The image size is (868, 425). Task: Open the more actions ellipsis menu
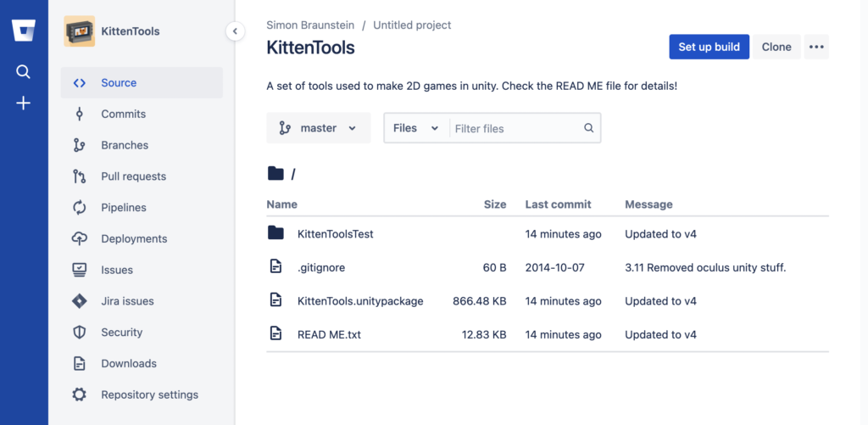[816, 48]
